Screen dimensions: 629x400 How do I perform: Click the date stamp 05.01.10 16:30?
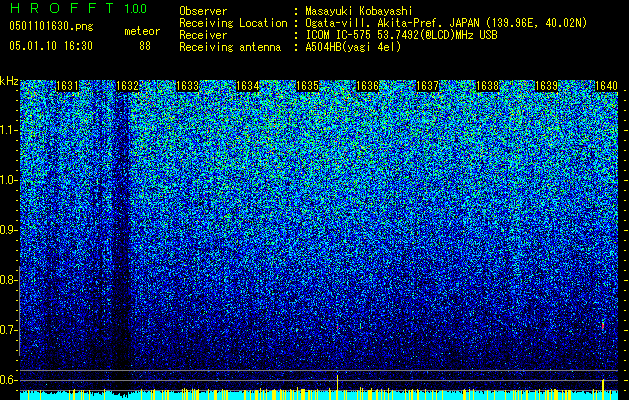(x=51, y=46)
